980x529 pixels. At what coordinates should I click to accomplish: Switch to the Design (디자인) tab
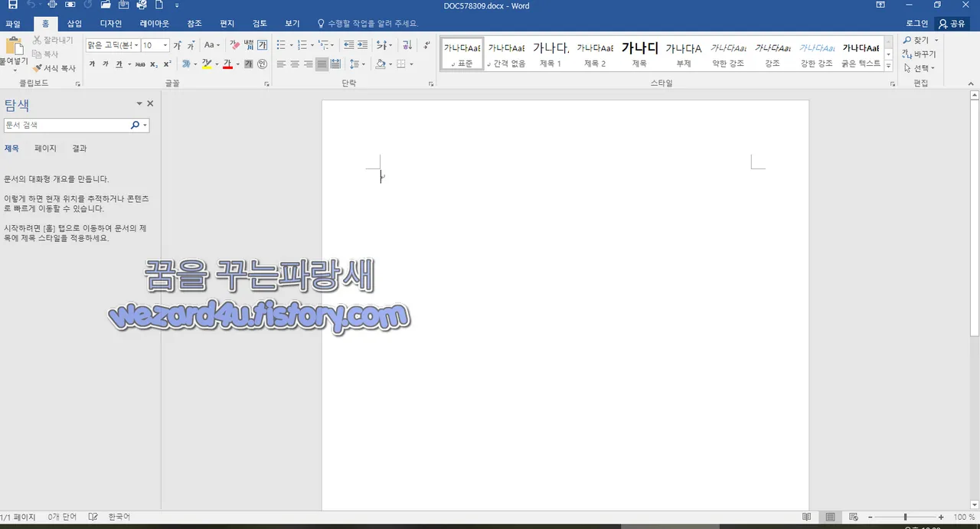click(x=111, y=24)
